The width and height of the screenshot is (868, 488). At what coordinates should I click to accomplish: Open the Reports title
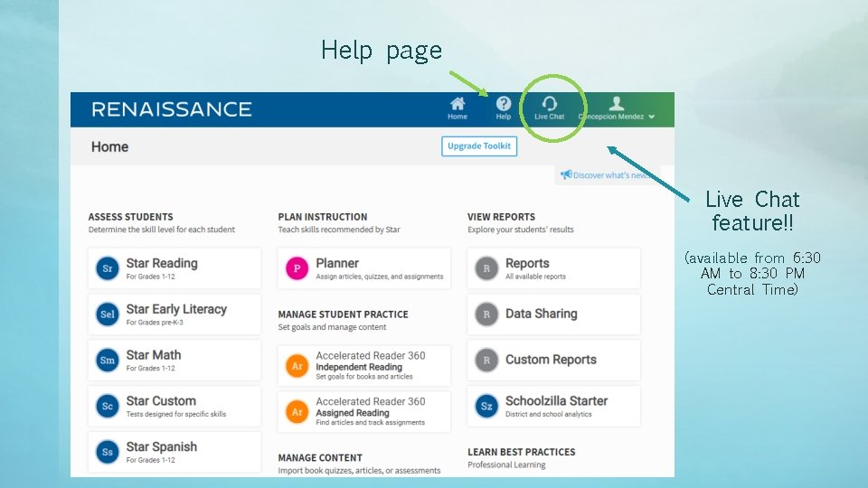tap(527, 263)
